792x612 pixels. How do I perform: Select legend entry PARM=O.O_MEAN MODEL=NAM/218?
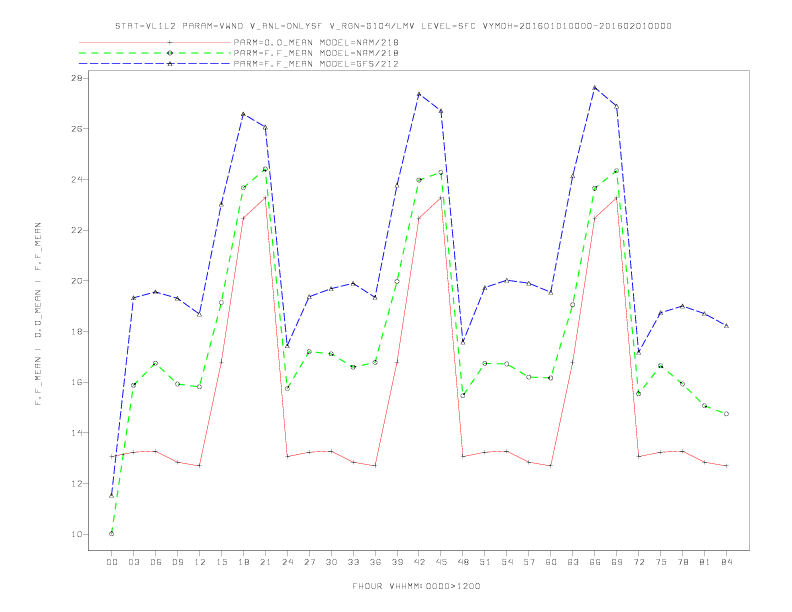click(316, 42)
